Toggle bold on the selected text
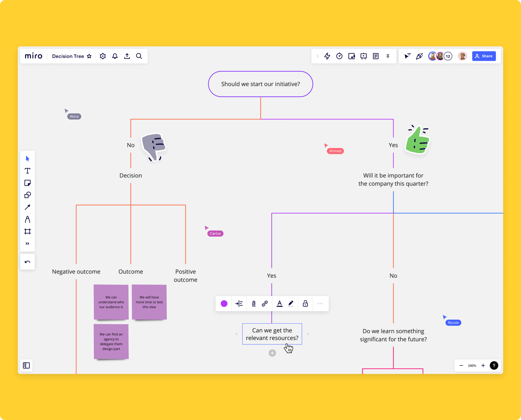The image size is (521, 420). click(x=254, y=303)
